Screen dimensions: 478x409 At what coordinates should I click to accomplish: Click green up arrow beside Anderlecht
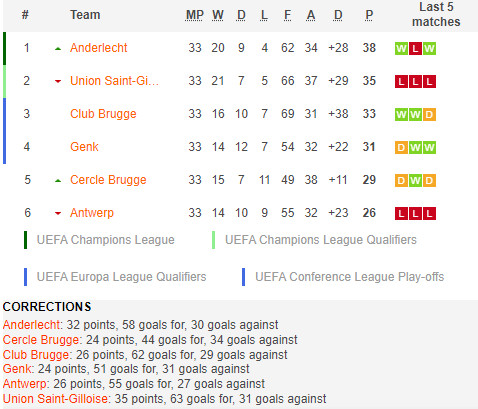(58, 49)
